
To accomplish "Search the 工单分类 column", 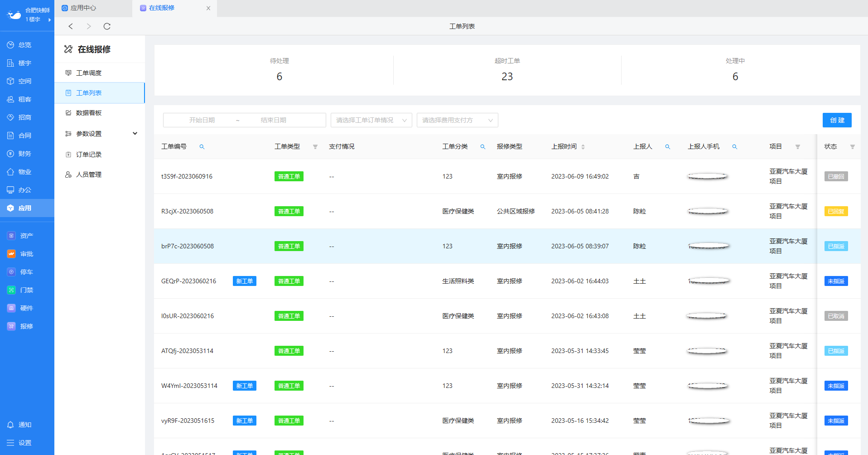I will (x=483, y=147).
